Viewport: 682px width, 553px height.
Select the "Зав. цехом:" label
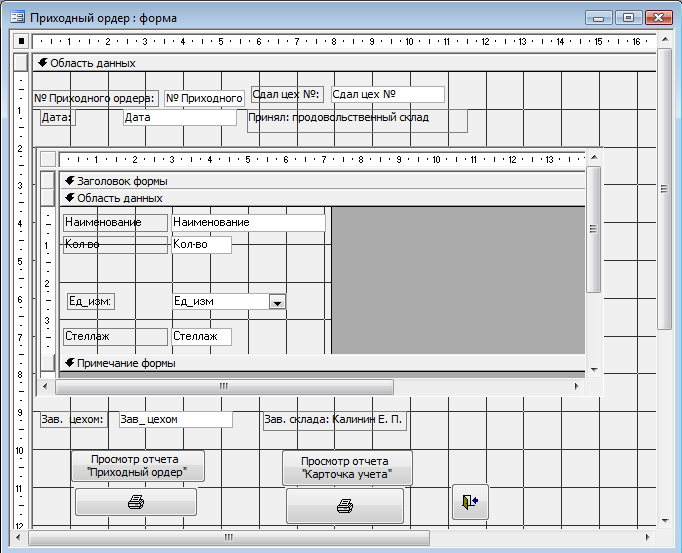click(x=74, y=419)
